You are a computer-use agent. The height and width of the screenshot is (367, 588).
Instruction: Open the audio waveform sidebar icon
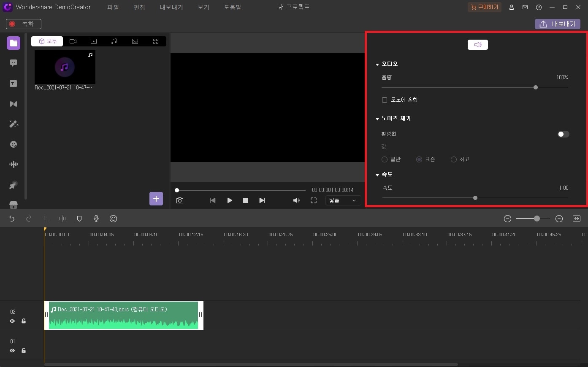click(x=14, y=165)
